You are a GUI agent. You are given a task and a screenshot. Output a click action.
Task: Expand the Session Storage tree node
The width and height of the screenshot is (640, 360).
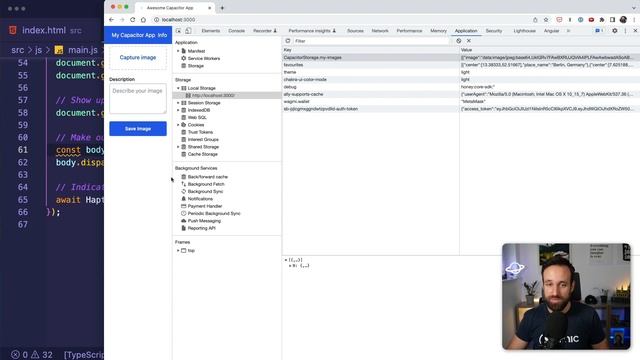178,103
